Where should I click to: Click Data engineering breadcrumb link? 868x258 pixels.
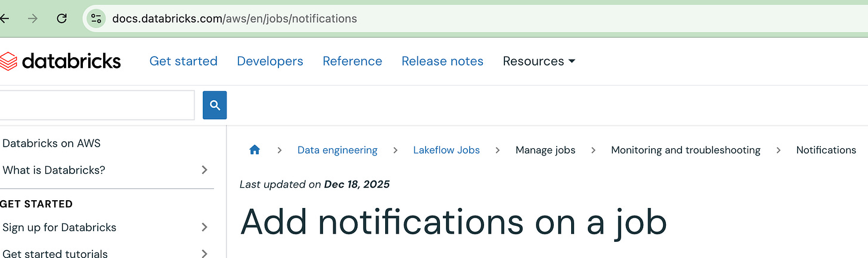[x=337, y=150]
